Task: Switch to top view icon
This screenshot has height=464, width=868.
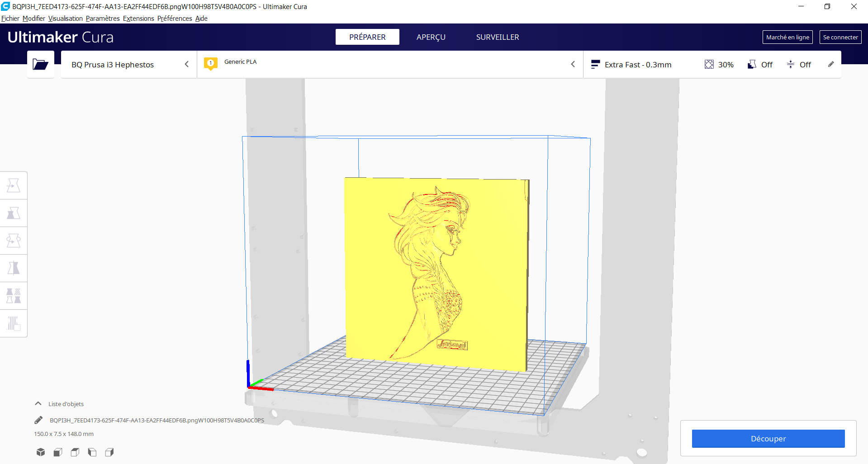Action: point(75,452)
